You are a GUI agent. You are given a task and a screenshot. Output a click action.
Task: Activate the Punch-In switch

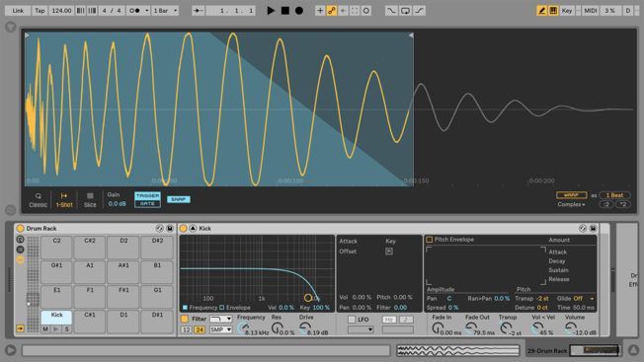coord(391,11)
